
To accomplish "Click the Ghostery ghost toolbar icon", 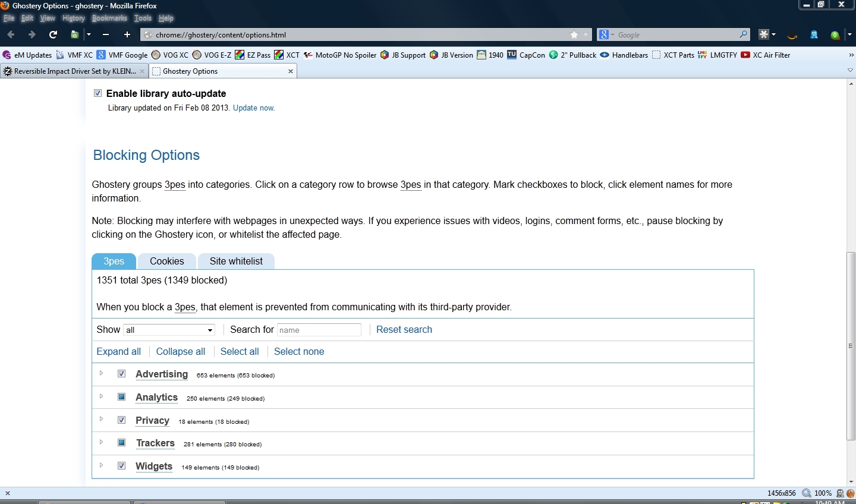I will click(x=814, y=35).
